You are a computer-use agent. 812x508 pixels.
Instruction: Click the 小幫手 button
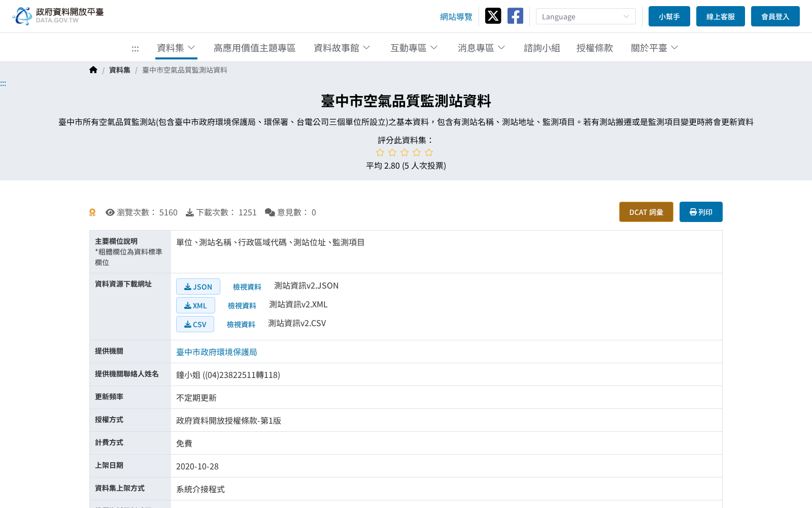coord(669,16)
